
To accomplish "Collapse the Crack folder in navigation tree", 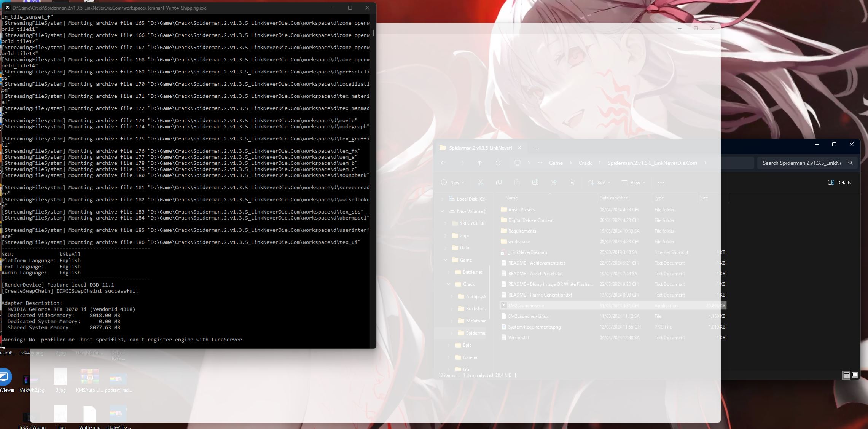I will 448,284.
